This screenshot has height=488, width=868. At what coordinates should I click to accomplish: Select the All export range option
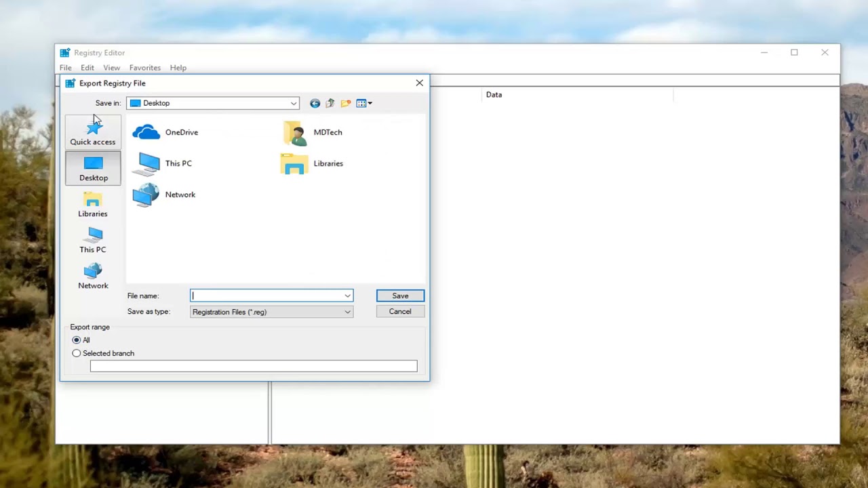tap(76, 340)
